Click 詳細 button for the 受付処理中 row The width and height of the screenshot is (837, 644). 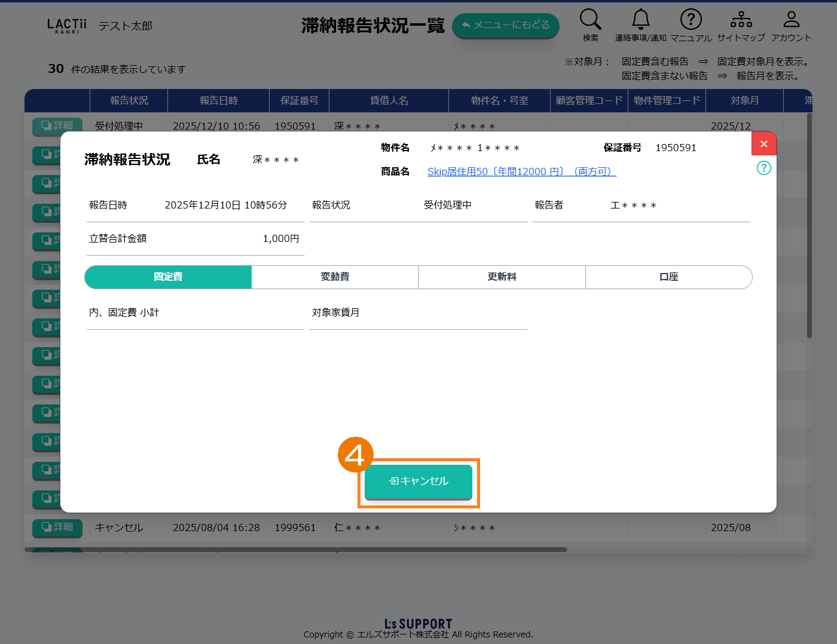click(57, 125)
